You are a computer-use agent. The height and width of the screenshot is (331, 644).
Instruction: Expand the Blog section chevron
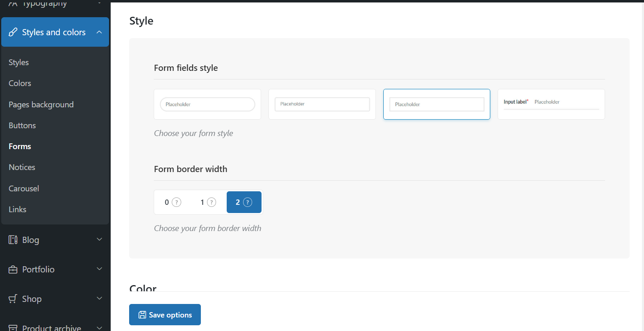point(99,239)
